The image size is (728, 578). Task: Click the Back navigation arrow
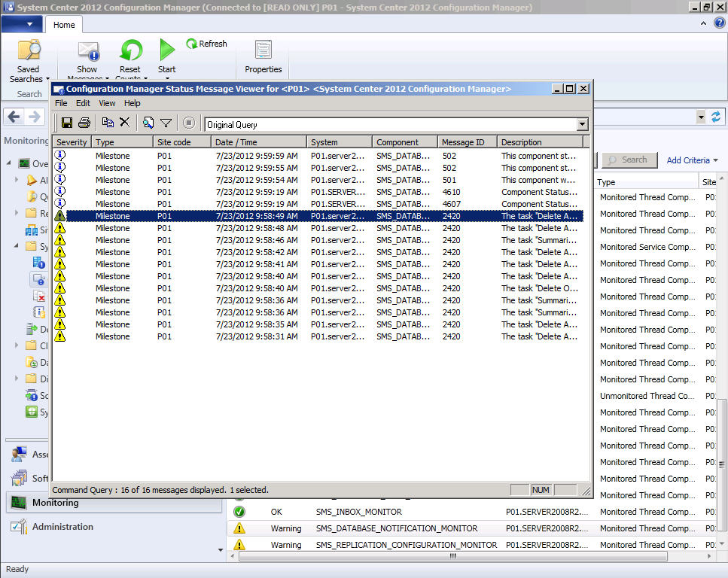click(x=14, y=117)
